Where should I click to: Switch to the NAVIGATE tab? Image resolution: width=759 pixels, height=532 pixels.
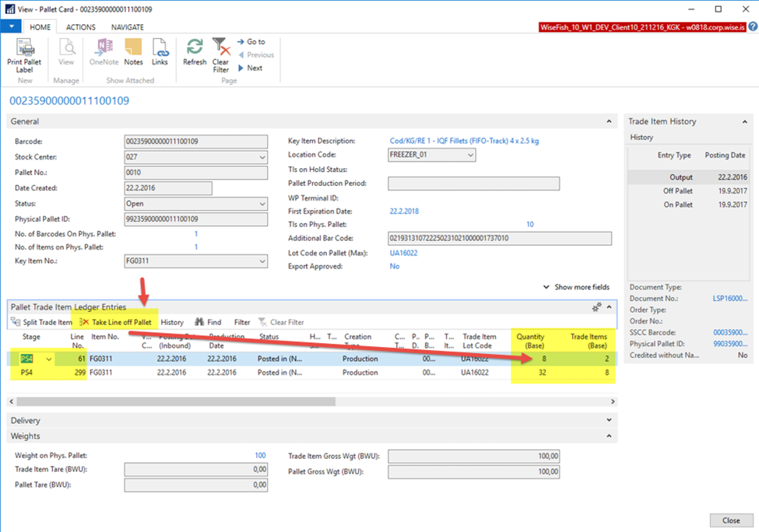click(x=127, y=26)
